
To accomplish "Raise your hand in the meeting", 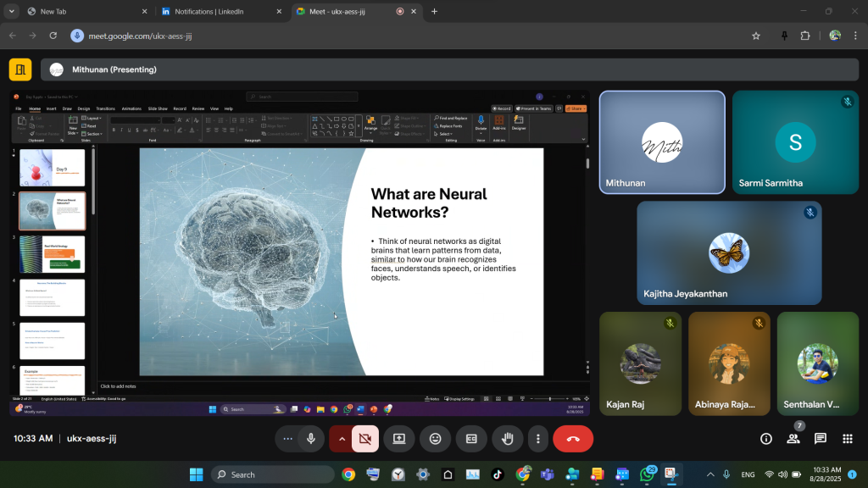I will [508, 439].
